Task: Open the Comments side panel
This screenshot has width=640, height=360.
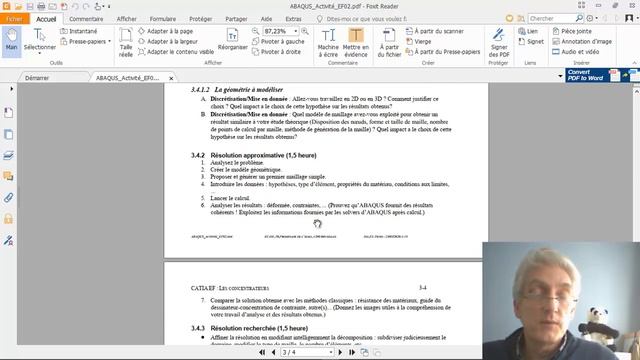Action: click(x=8, y=176)
